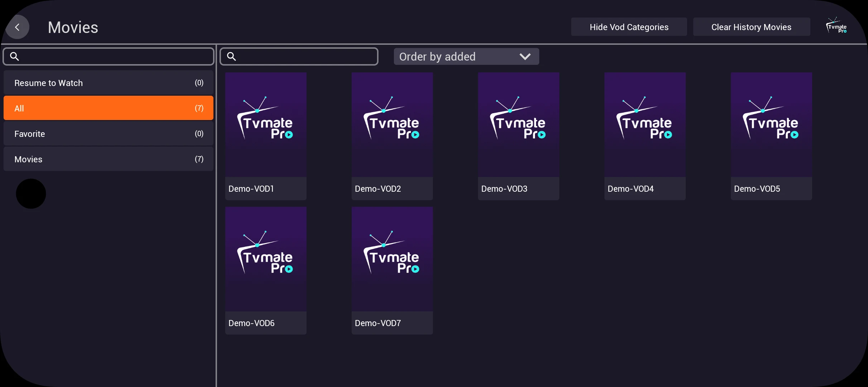Select the Resume to Watch category
The width and height of the screenshot is (868, 387).
pos(108,83)
